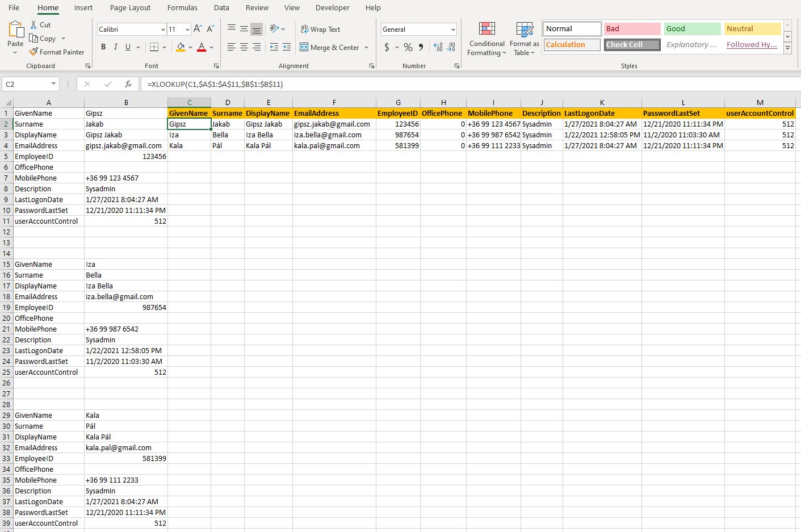Apply percent style
The width and height of the screenshot is (801, 532).
pos(408,47)
